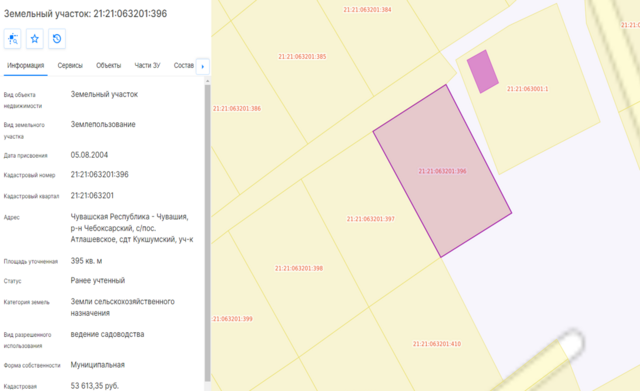Viewport: 640px width, 391px height.
Task: Click the purple building polygon on map
Action: coord(482,71)
